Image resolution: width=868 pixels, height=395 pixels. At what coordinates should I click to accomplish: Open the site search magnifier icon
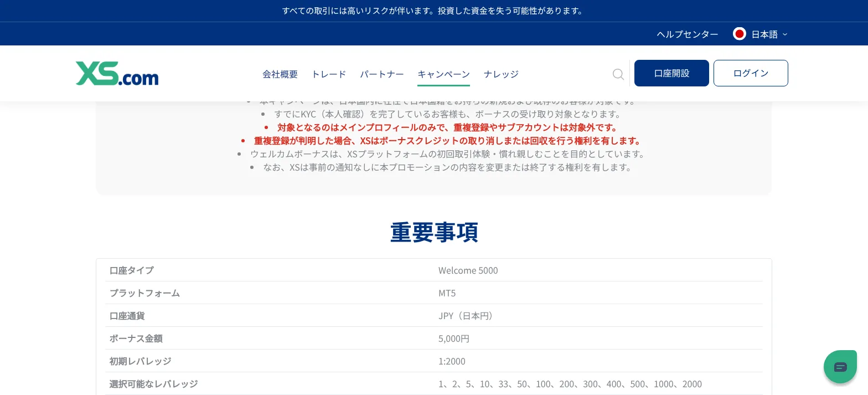click(618, 74)
